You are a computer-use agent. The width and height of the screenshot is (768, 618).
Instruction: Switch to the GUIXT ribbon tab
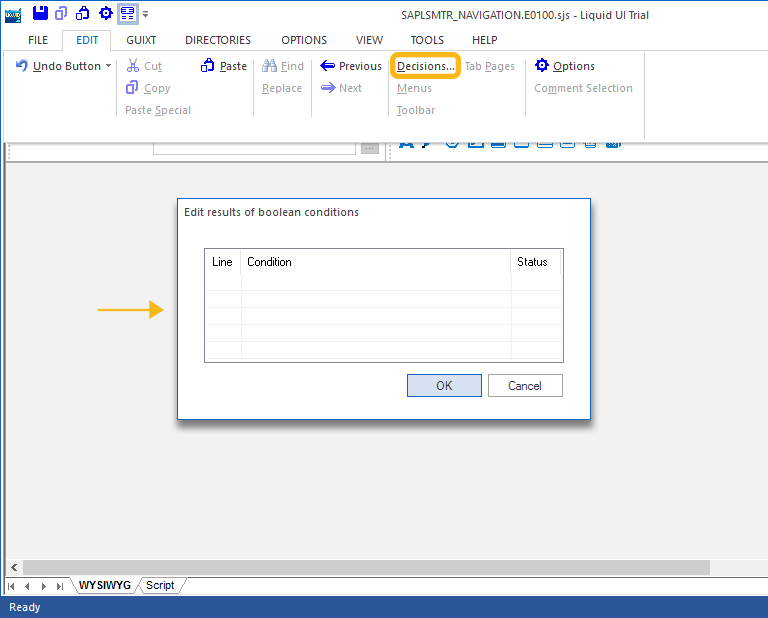pos(141,40)
